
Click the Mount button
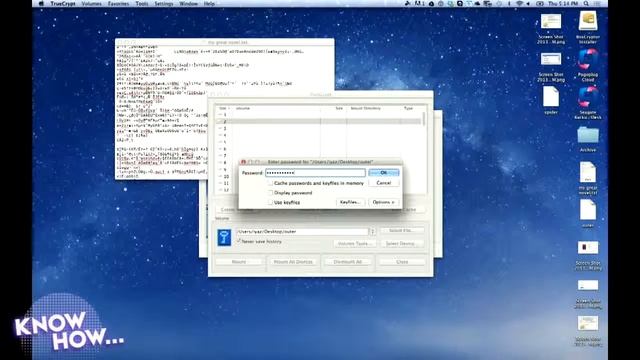pyautogui.click(x=239, y=262)
